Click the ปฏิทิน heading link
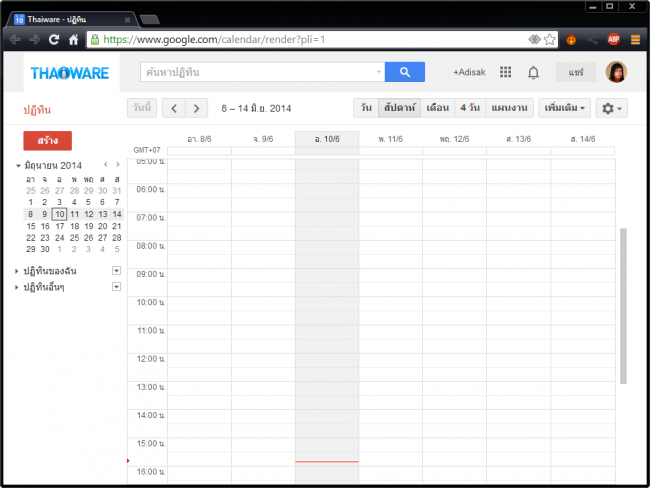The width and height of the screenshot is (650, 488). 37,110
